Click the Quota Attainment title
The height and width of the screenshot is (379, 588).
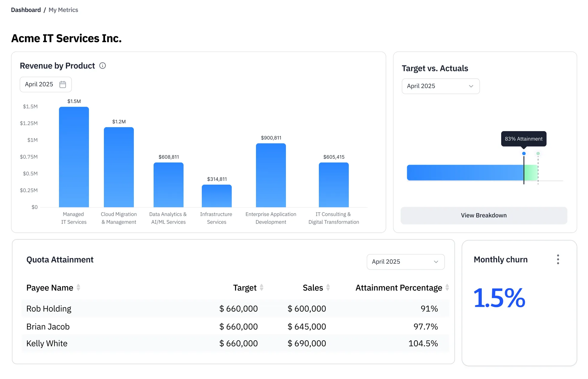[x=60, y=260]
